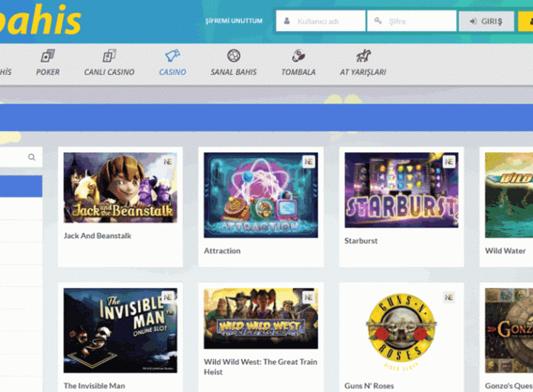Click the NE badge on Jack And Beanstalk
The height and width of the screenshot is (392, 533).
click(x=167, y=162)
